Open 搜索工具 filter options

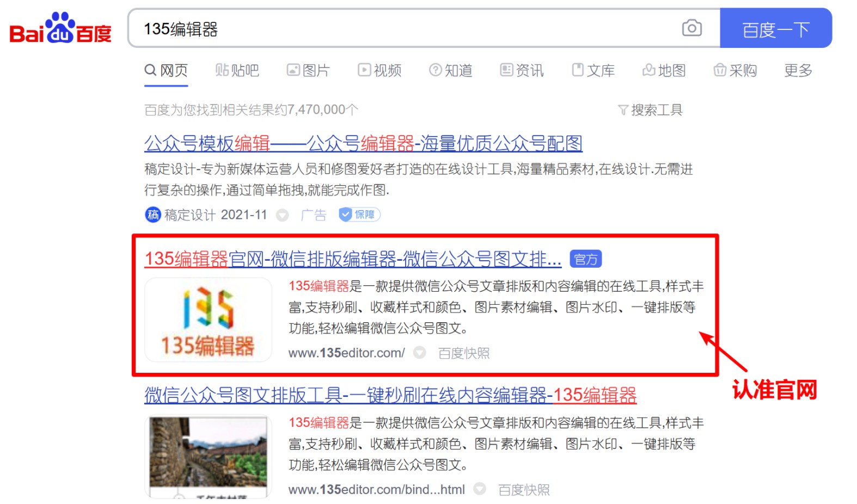pyautogui.click(x=650, y=110)
